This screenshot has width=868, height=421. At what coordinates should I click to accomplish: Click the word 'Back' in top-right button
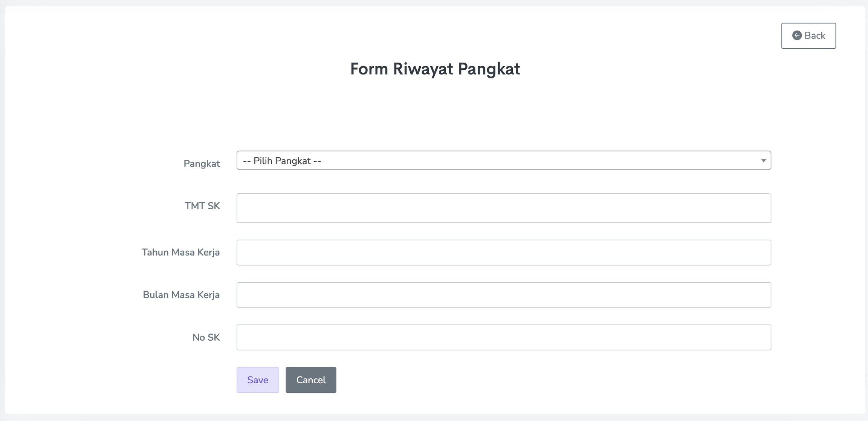815,36
